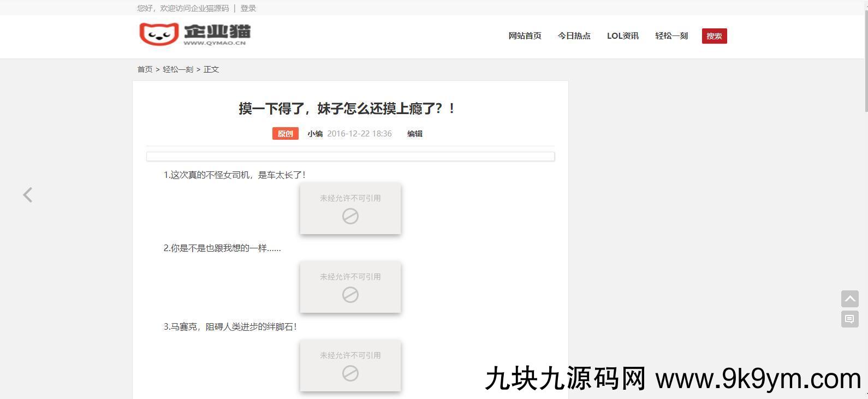
Task: Go to previous article with left chevron
Action: click(28, 195)
